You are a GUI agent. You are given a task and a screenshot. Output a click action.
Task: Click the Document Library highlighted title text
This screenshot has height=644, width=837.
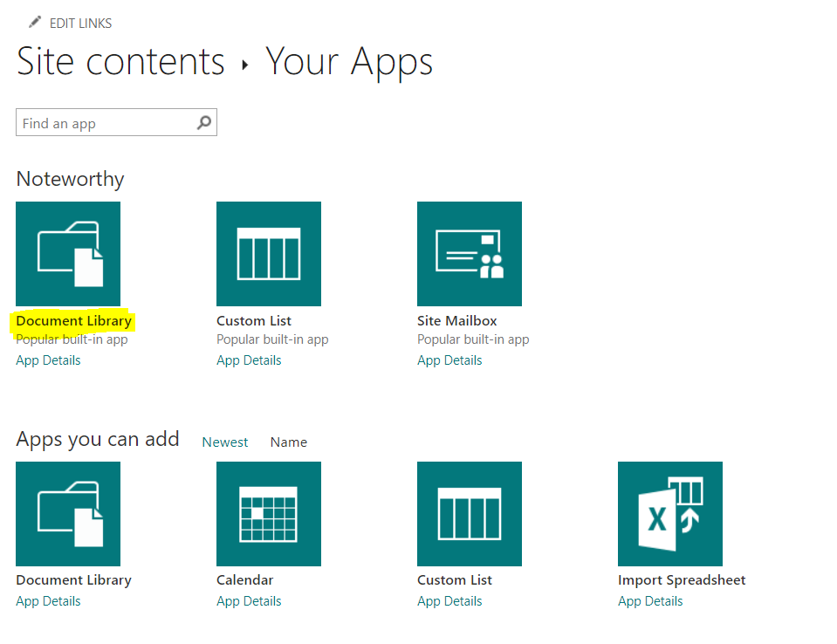tap(73, 320)
